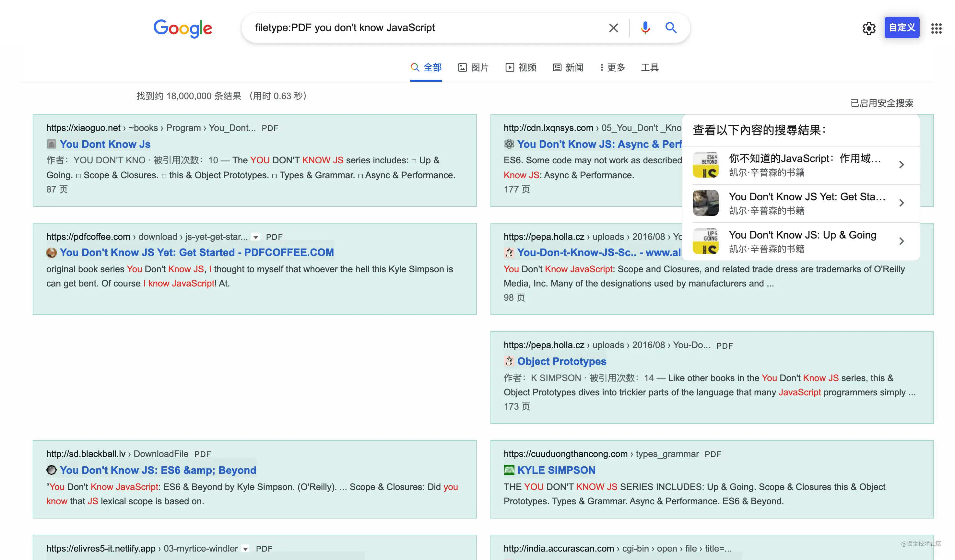Open the Google apps grid icon
Viewport: 955px width, 560px height.
pyautogui.click(x=936, y=28)
